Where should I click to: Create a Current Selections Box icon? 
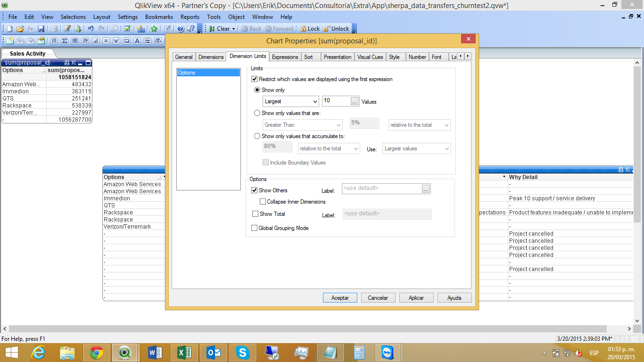pos(116,41)
